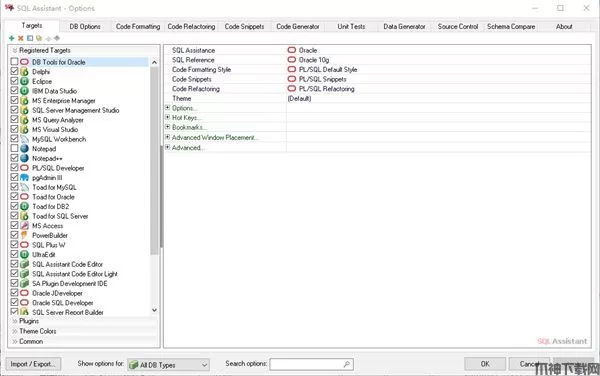Screen dimensions: 600x376
Task: Check the Notepad target checkbox
Action: [14, 148]
